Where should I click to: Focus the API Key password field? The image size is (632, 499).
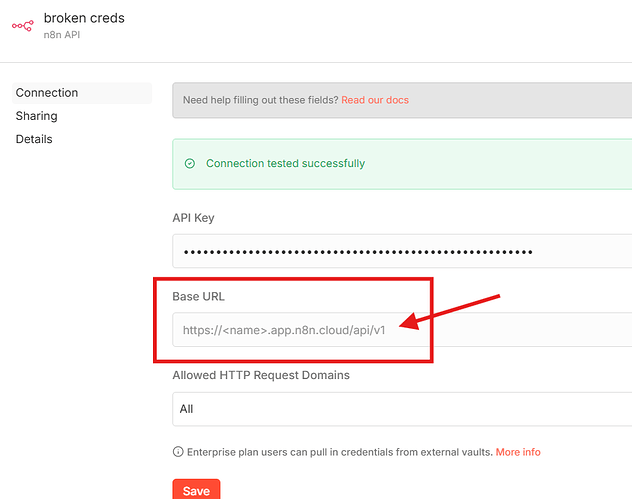[400, 251]
